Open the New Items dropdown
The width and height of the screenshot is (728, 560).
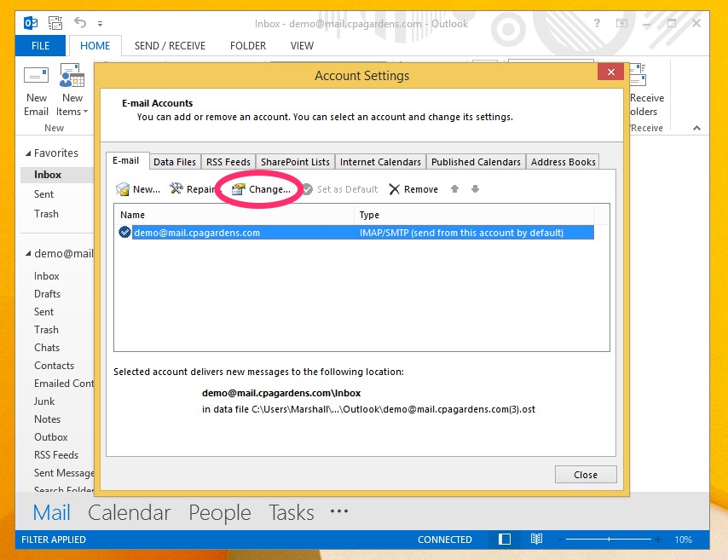72,90
